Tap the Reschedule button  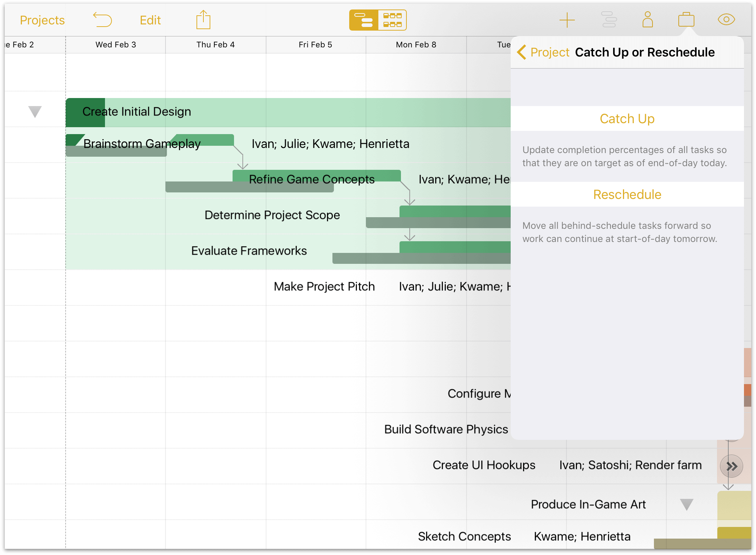coord(627,194)
